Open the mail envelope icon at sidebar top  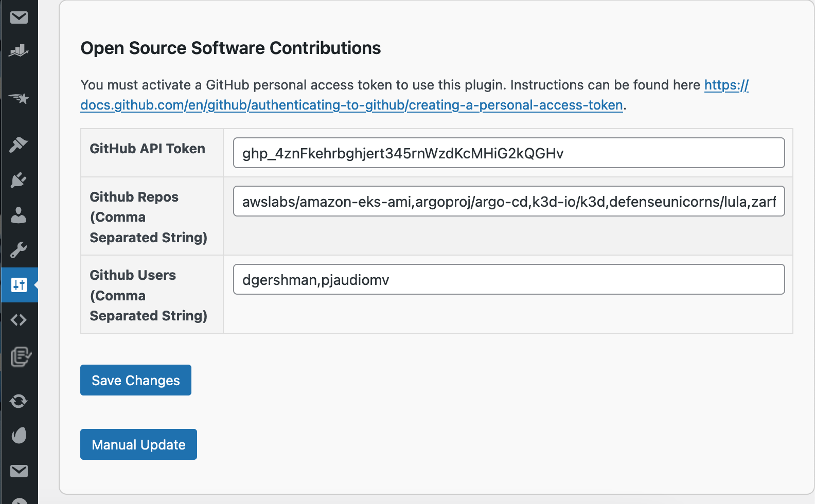[19, 17]
